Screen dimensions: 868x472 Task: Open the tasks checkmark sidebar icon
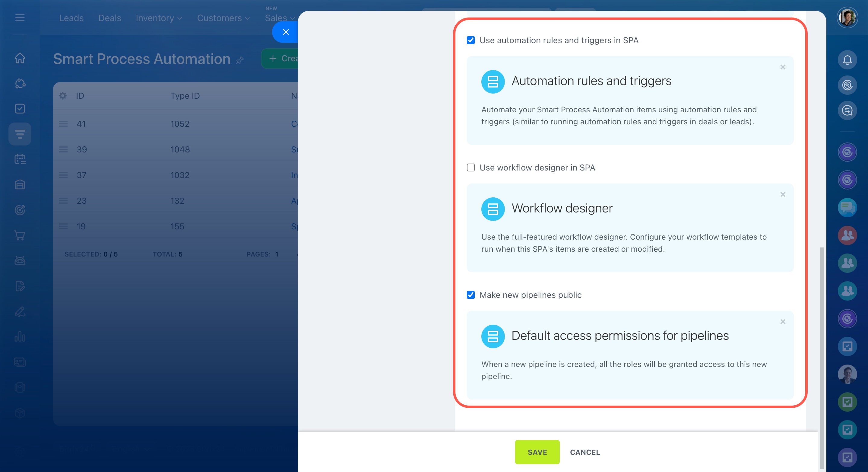click(x=20, y=109)
